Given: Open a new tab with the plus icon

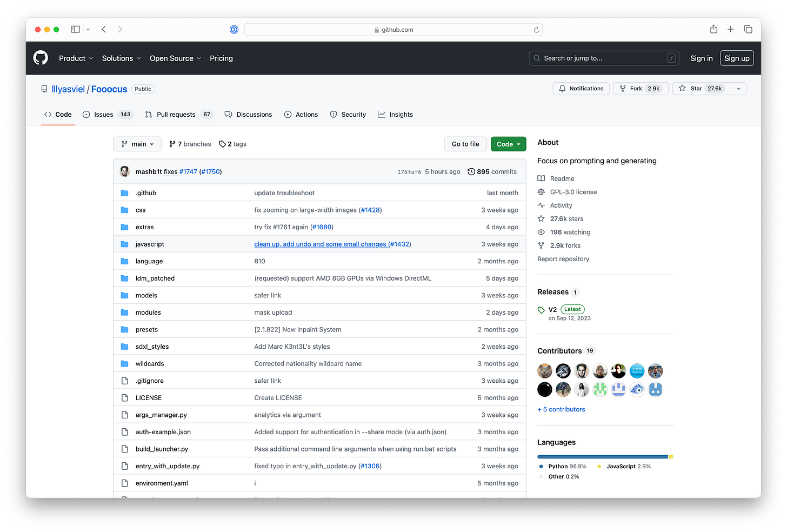Looking at the screenshot, I should [x=730, y=29].
